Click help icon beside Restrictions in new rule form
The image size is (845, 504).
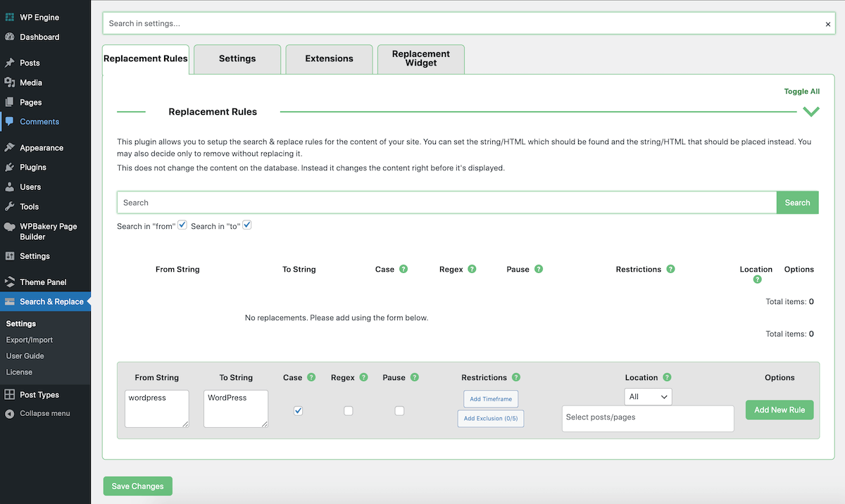pyautogui.click(x=516, y=377)
